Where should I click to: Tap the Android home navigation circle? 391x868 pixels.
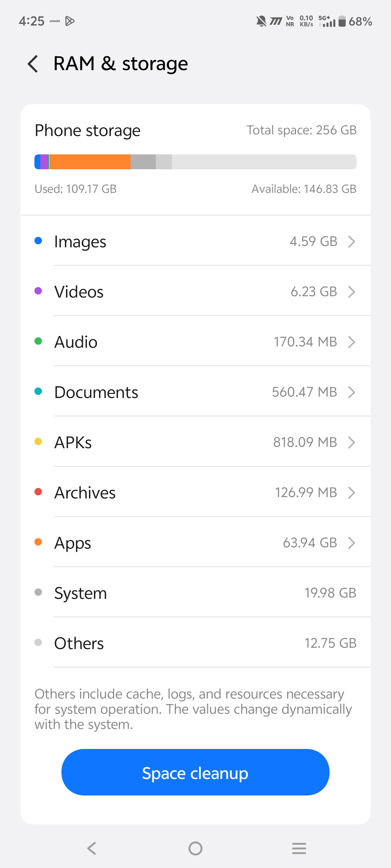point(195,848)
